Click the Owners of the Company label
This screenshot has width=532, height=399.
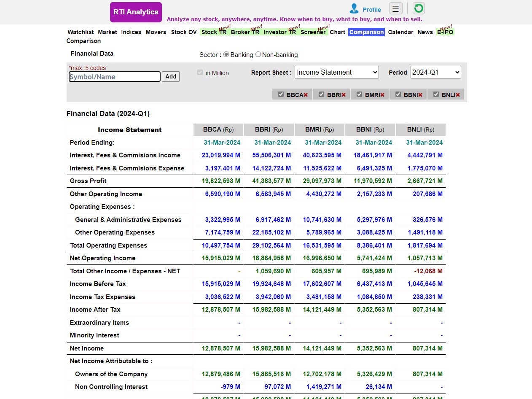[111, 374]
